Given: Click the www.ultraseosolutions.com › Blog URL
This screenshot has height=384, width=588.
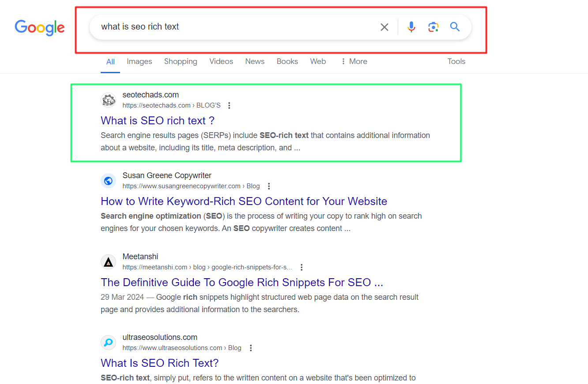Looking at the screenshot, I should coord(182,348).
